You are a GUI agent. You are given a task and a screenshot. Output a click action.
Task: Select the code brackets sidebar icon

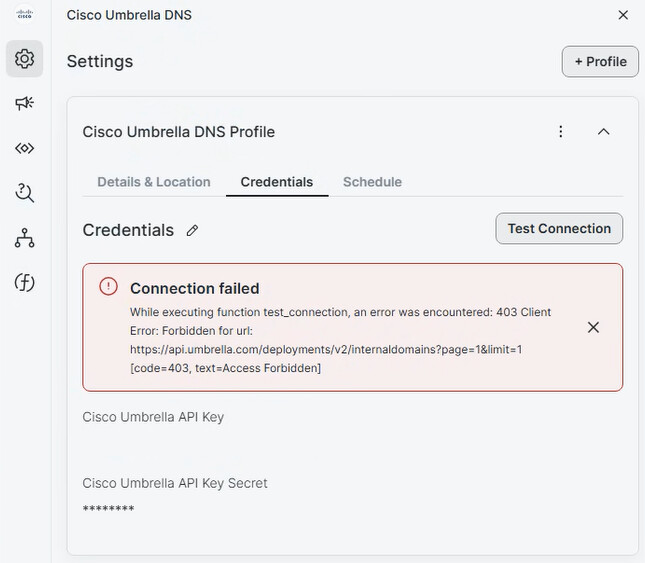click(x=25, y=148)
